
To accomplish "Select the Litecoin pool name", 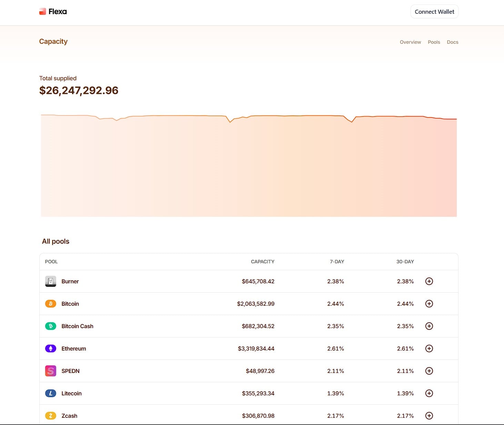I will pyautogui.click(x=71, y=393).
